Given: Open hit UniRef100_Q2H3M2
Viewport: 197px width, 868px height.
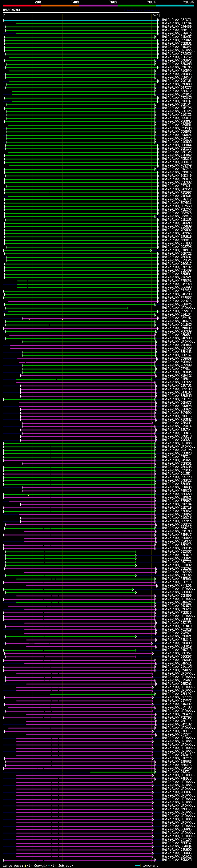Looking at the screenshot, I should click(x=177, y=423).
